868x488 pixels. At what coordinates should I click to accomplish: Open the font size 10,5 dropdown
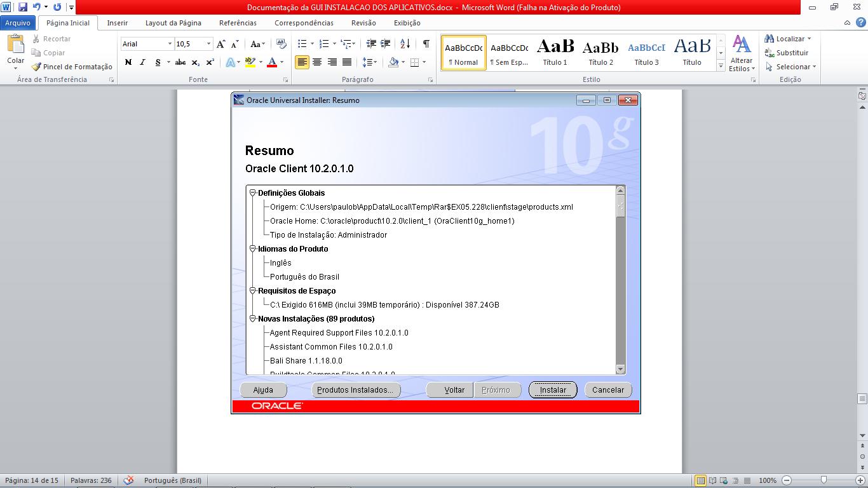pyautogui.click(x=208, y=44)
